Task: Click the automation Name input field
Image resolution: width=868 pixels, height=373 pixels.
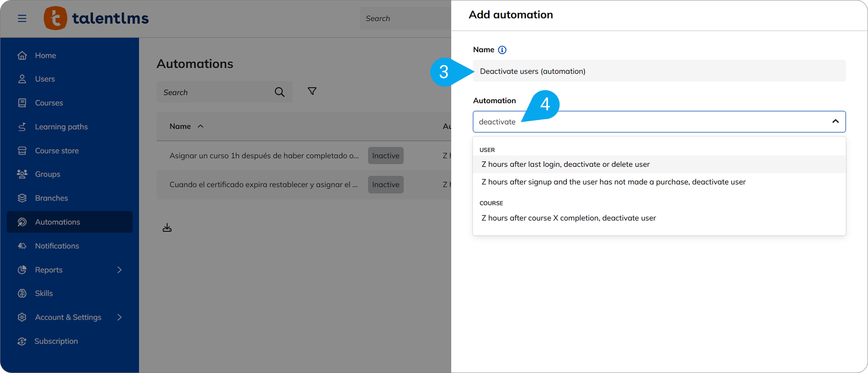Action: pyautogui.click(x=659, y=71)
